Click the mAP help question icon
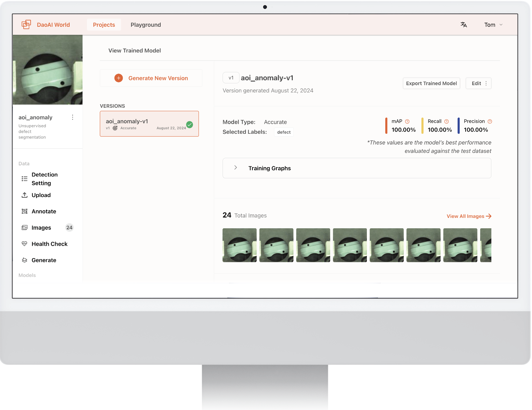The width and height of the screenshot is (532, 410). pyautogui.click(x=407, y=122)
